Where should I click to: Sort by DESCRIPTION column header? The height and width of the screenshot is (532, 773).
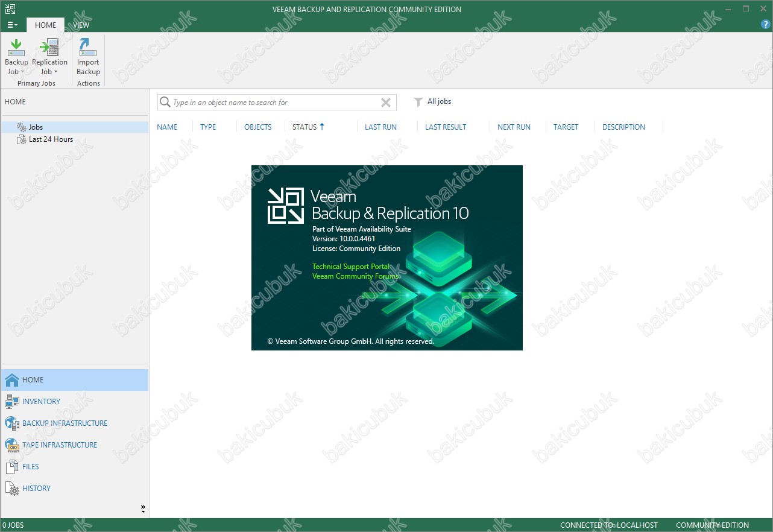pos(623,127)
